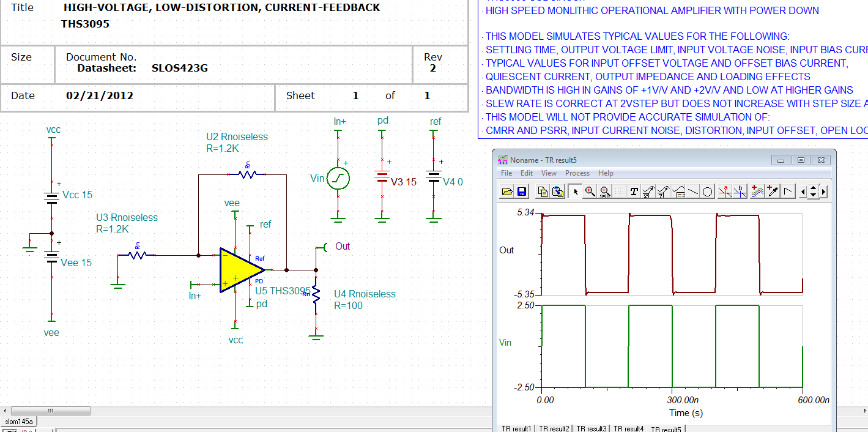The height and width of the screenshot is (432, 868).
Task: Copy the diagram to clipboard
Action: 543,192
